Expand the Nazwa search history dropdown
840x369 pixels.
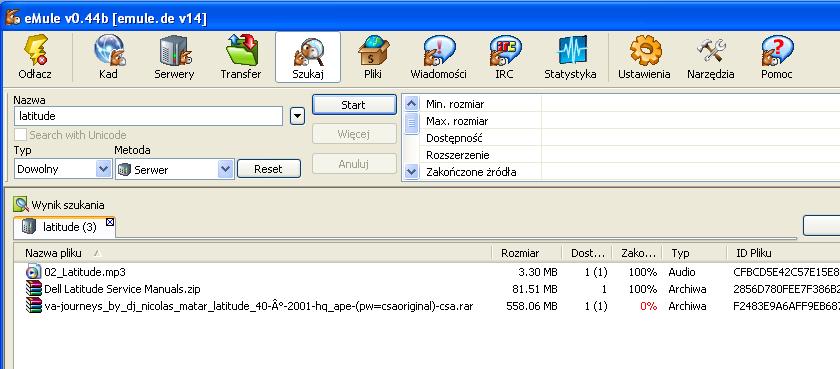[x=297, y=116]
